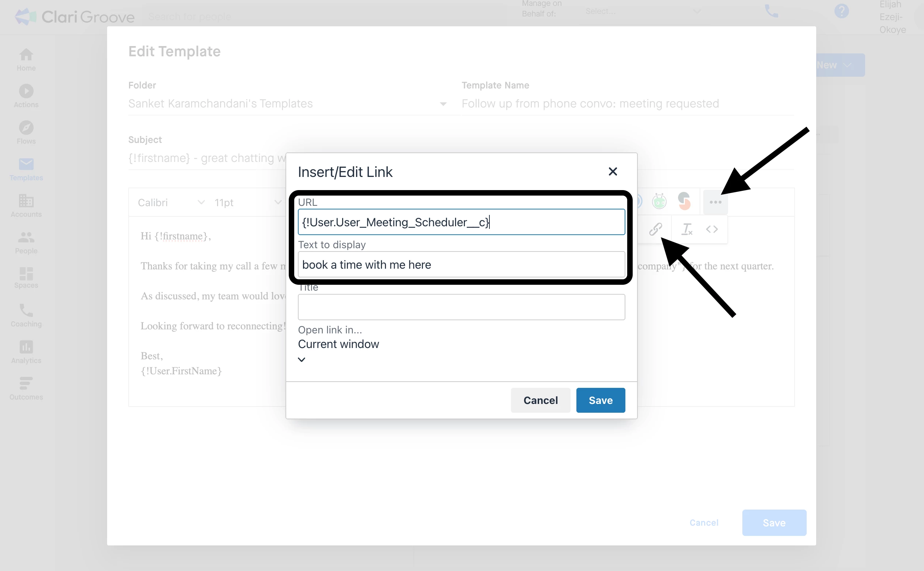Open the Home sidebar item

(x=26, y=60)
